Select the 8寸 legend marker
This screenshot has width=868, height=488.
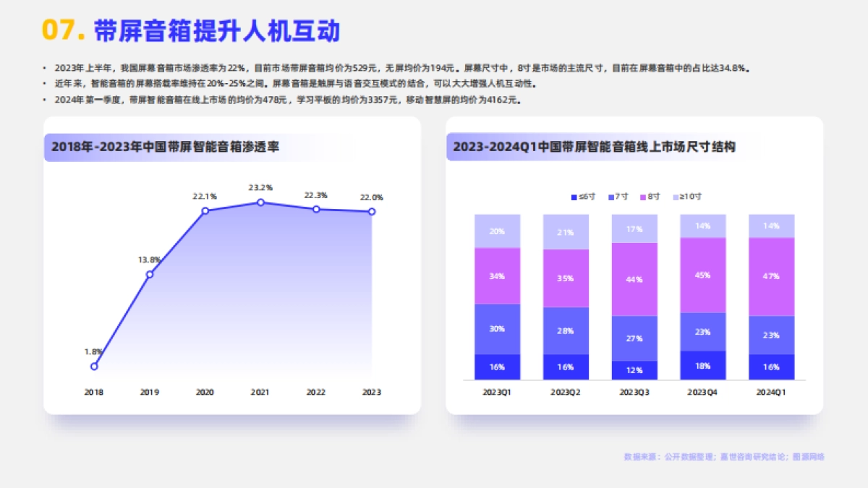[645, 196]
